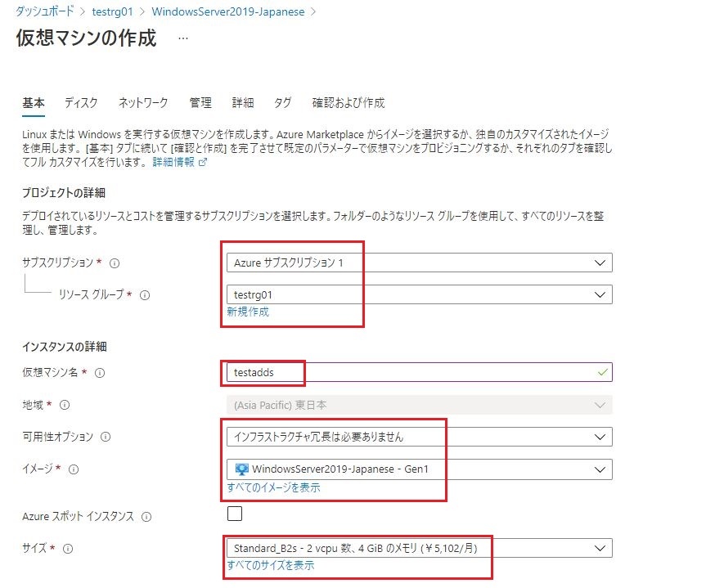Click info icon next to Azure スポット インスタンス
The width and height of the screenshot is (715, 588).
point(146,517)
